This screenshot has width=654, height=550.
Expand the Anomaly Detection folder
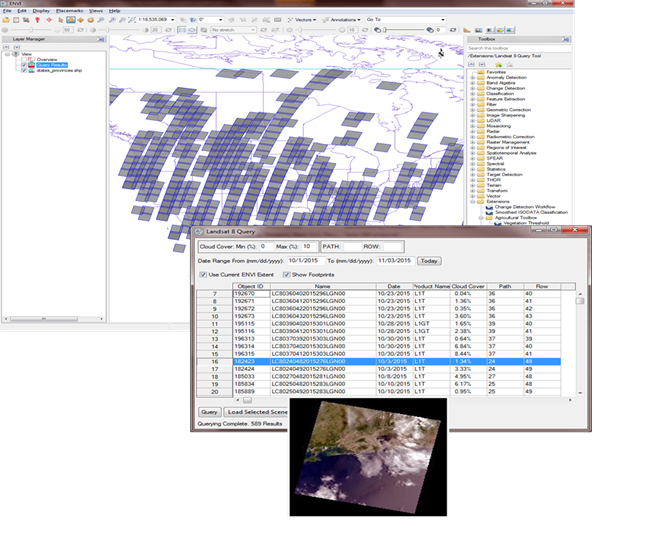click(x=473, y=78)
